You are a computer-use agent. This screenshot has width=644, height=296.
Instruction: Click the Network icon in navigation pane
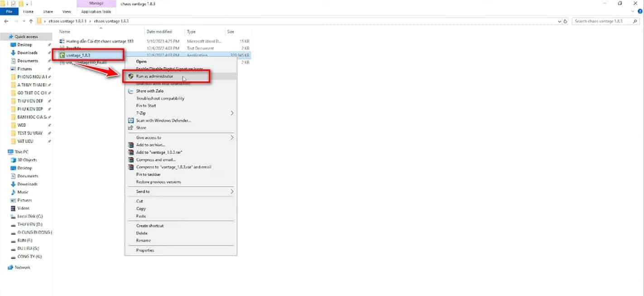[10, 267]
